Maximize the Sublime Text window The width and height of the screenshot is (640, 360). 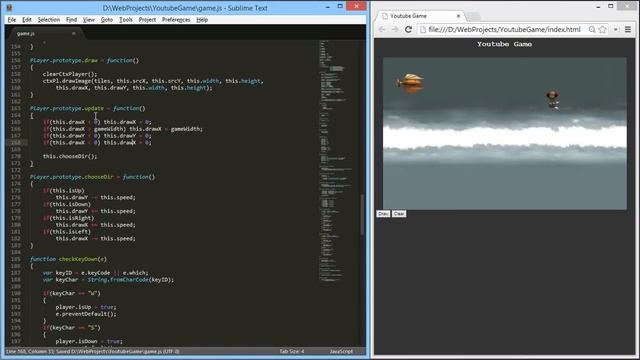point(340,6)
